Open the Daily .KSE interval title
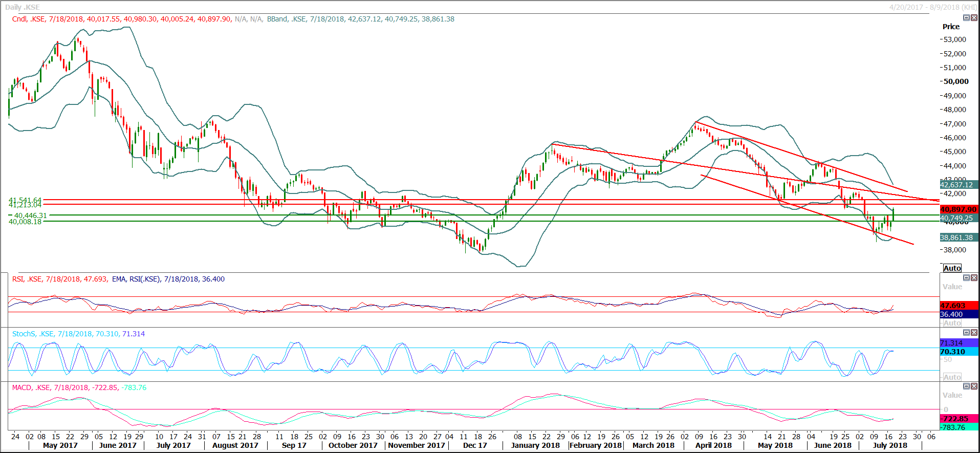980x453 pixels. pyautogui.click(x=23, y=7)
